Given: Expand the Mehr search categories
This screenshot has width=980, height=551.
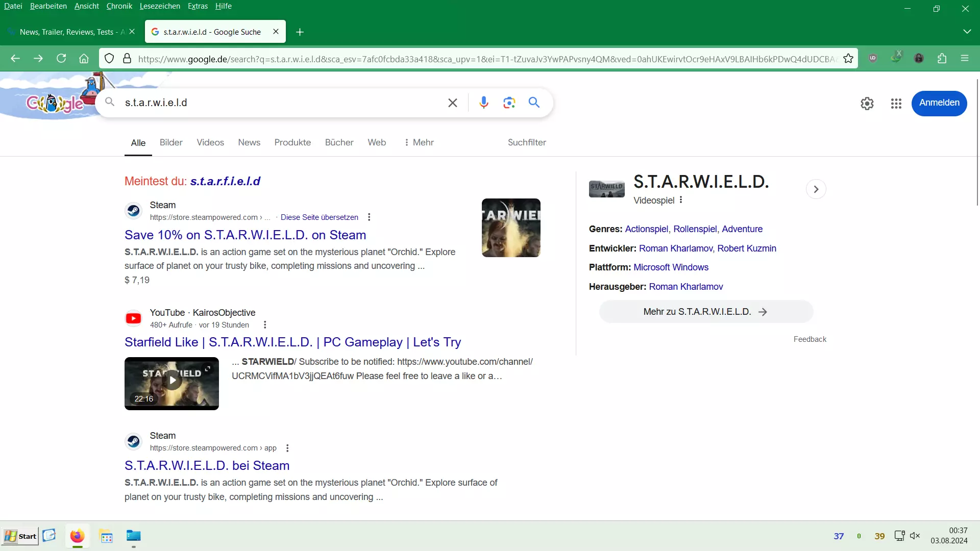Looking at the screenshot, I should pyautogui.click(x=419, y=142).
